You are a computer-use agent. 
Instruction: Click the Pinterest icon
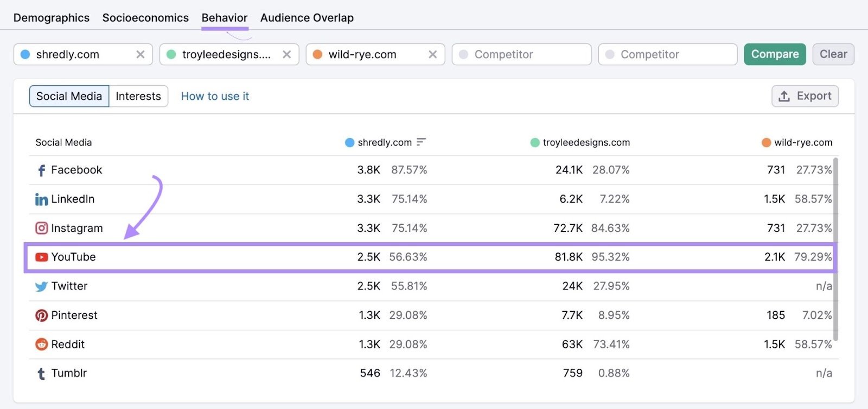pyautogui.click(x=41, y=315)
